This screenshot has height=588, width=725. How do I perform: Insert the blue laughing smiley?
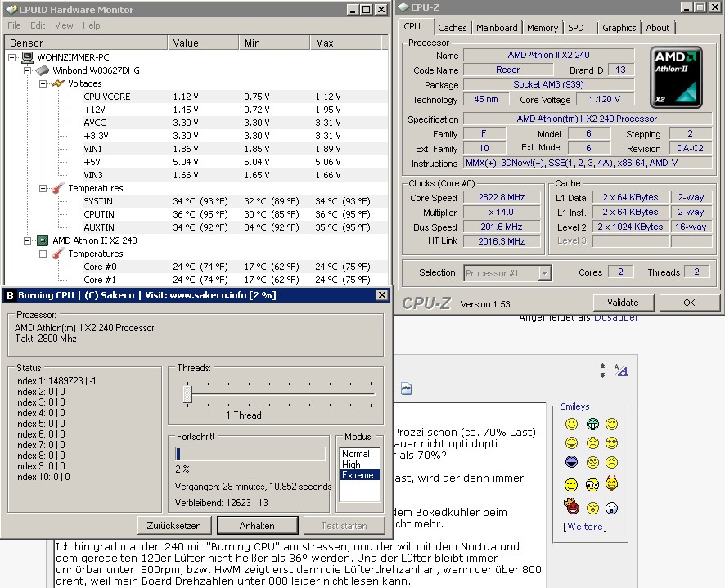[x=571, y=463]
